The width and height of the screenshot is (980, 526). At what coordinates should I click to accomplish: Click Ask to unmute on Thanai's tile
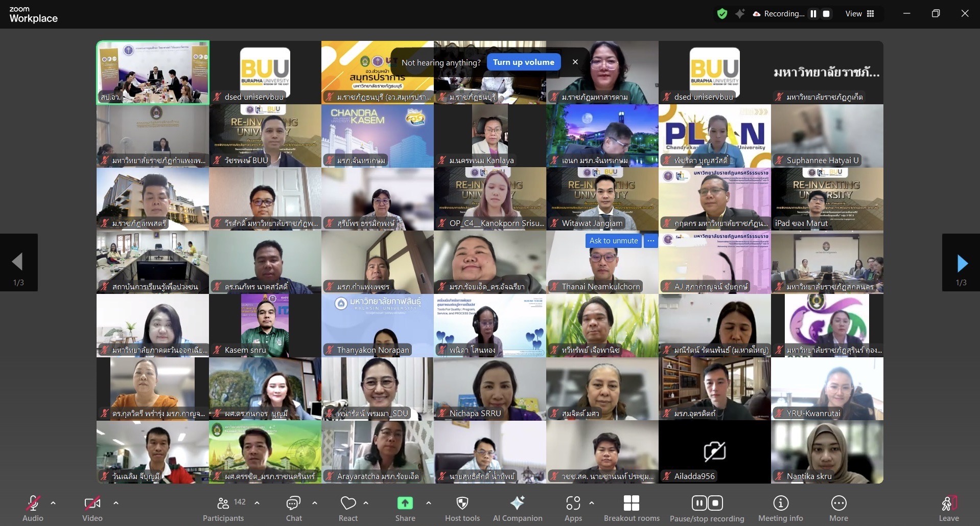point(613,241)
